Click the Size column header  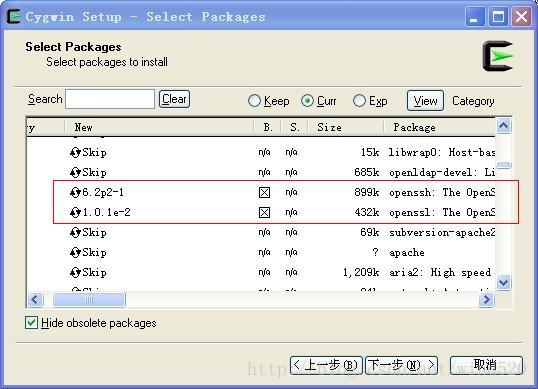tap(345, 128)
